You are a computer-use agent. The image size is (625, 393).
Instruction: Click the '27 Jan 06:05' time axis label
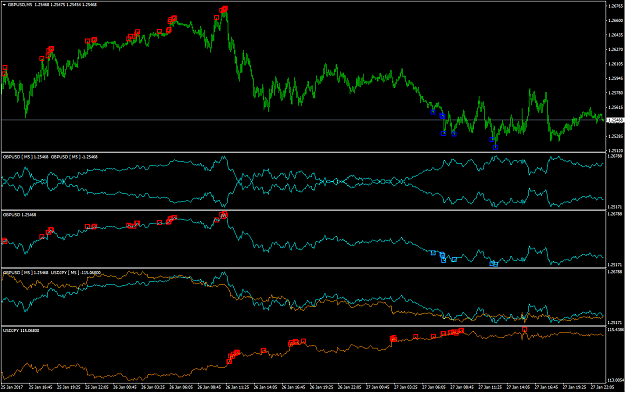(x=434, y=387)
